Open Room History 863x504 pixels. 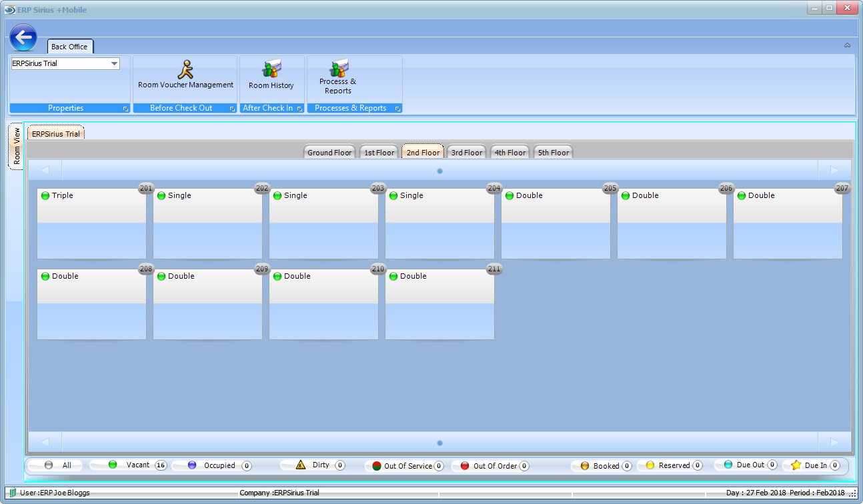point(271,75)
